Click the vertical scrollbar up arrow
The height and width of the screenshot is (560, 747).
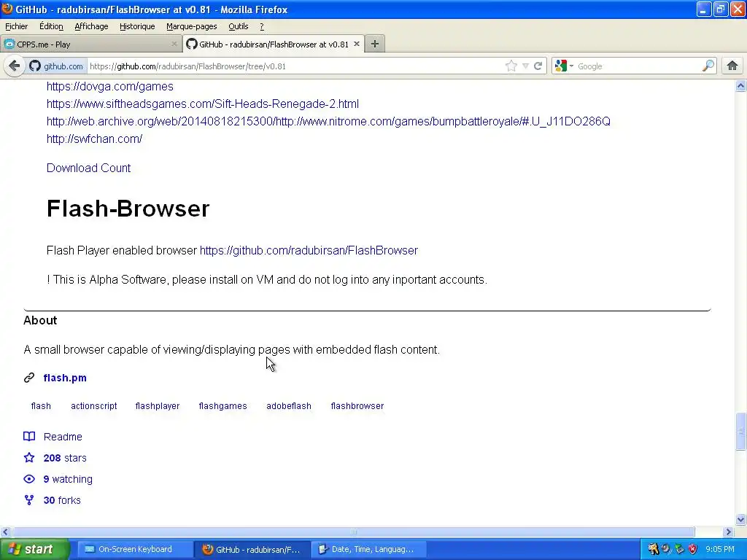(x=740, y=86)
